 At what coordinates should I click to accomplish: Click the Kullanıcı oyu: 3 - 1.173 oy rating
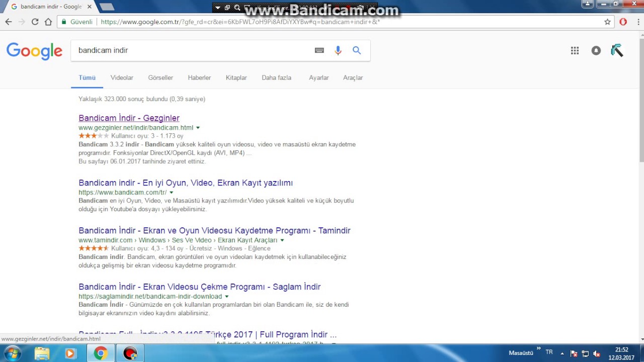[x=147, y=136]
